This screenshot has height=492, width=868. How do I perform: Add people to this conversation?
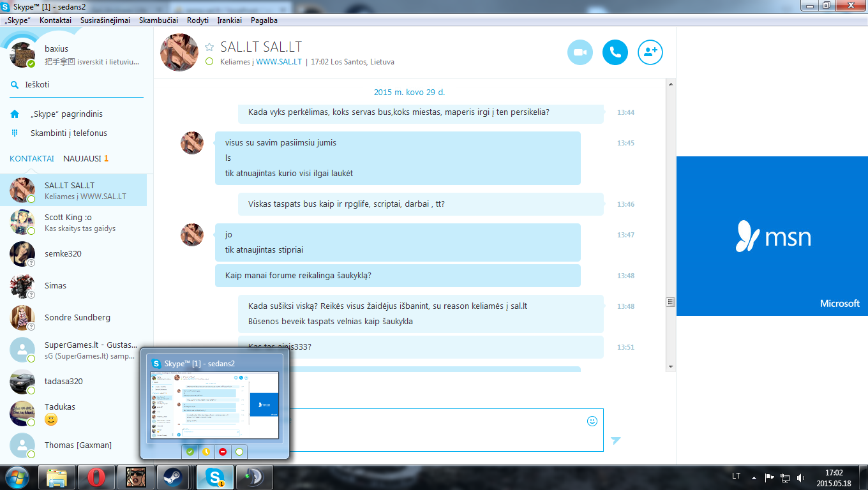pyautogui.click(x=650, y=52)
